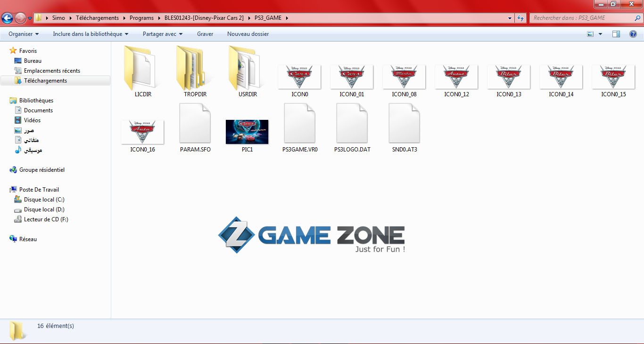This screenshot has width=644, height=344.
Task: Select the USRDIR folder
Action: (248, 69)
